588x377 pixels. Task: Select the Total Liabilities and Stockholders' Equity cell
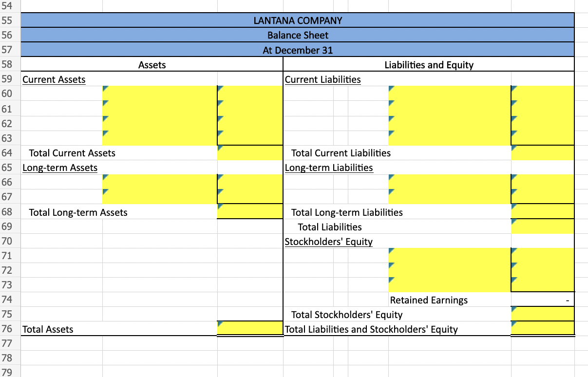pyautogui.click(x=542, y=329)
